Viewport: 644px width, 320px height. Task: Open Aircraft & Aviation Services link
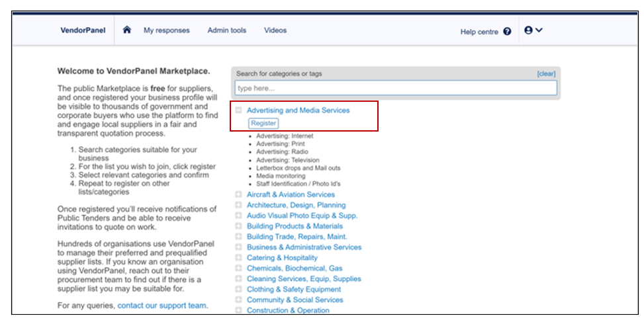[x=291, y=194]
